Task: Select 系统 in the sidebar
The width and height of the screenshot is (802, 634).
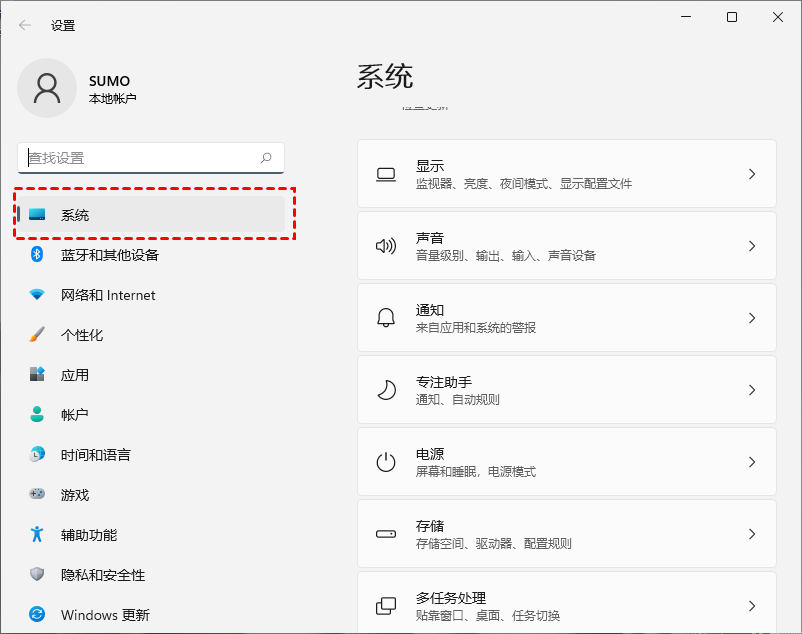Action: [151, 215]
